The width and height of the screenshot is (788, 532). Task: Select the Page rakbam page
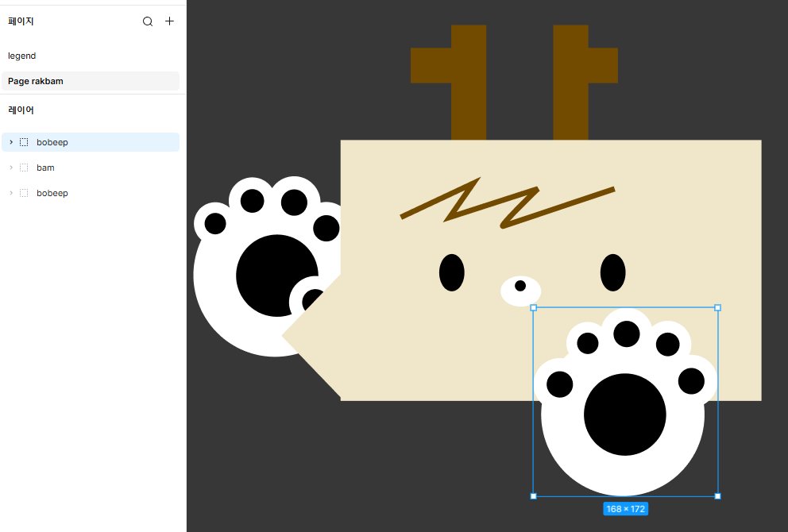[x=91, y=81]
